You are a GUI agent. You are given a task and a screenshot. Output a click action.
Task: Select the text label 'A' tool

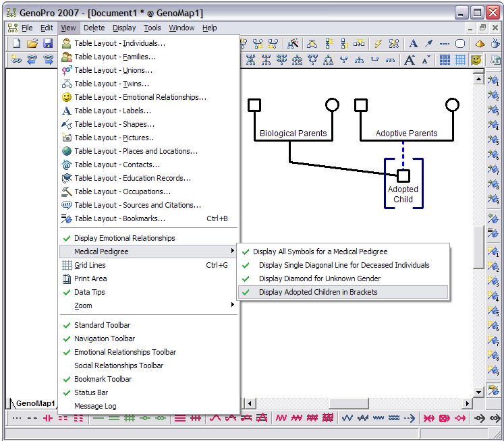[414, 43]
